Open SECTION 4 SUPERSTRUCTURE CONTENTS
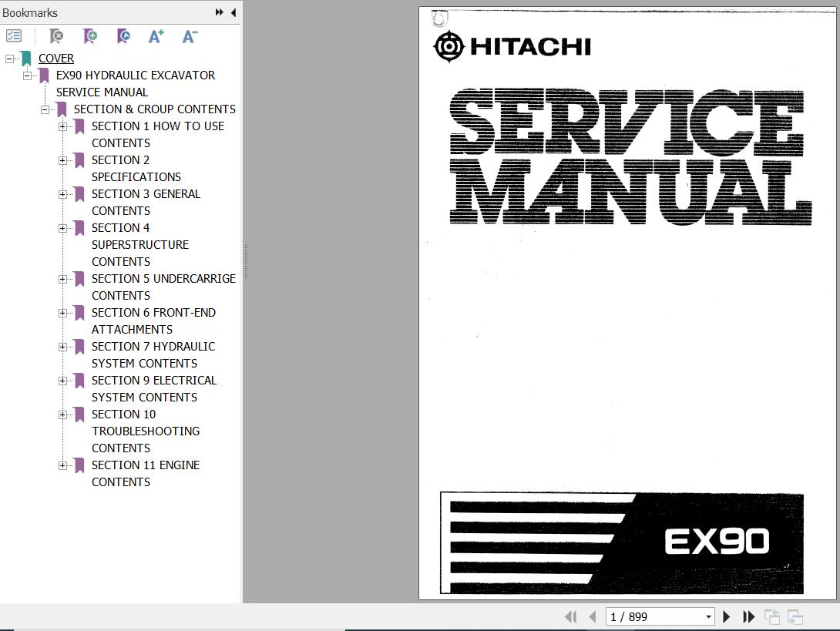The image size is (840, 631). pyautogui.click(x=139, y=245)
